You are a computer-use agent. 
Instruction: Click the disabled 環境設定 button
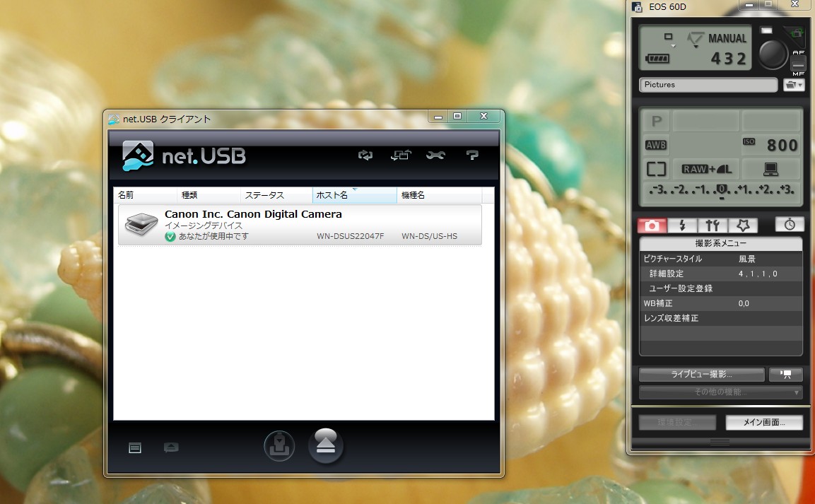[x=677, y=422]
